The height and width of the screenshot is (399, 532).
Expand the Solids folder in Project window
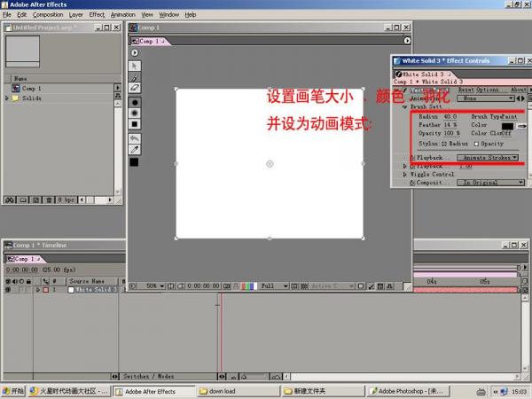pos(7,98)
